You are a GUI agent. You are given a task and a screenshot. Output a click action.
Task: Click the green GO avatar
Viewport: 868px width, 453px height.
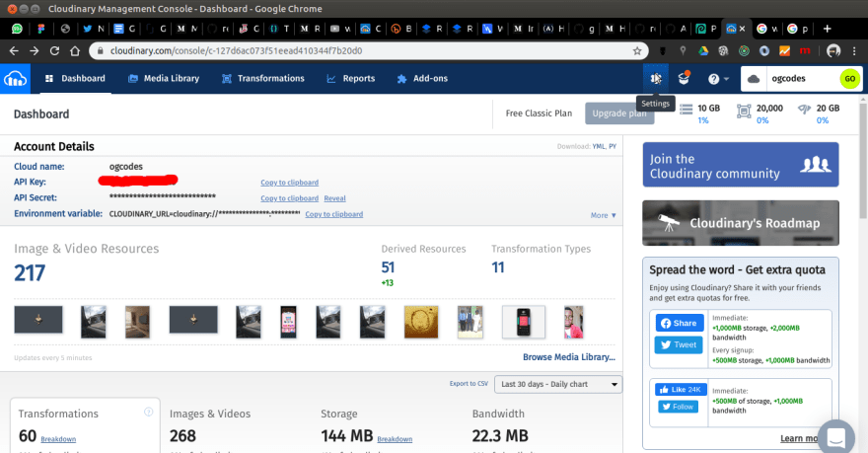point(849,79)
